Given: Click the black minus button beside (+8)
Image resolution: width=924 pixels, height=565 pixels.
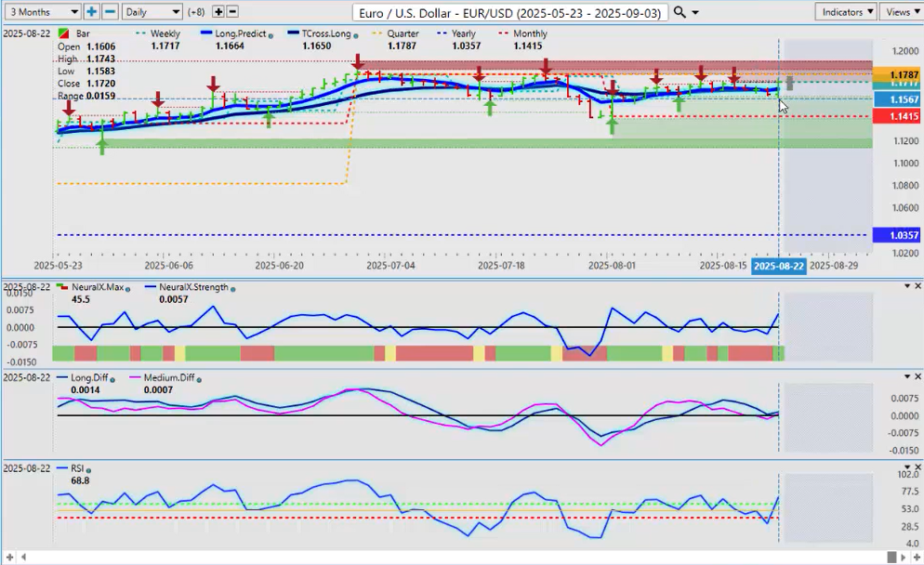Looking at the screenshot, I should click(x=232, y=11).
